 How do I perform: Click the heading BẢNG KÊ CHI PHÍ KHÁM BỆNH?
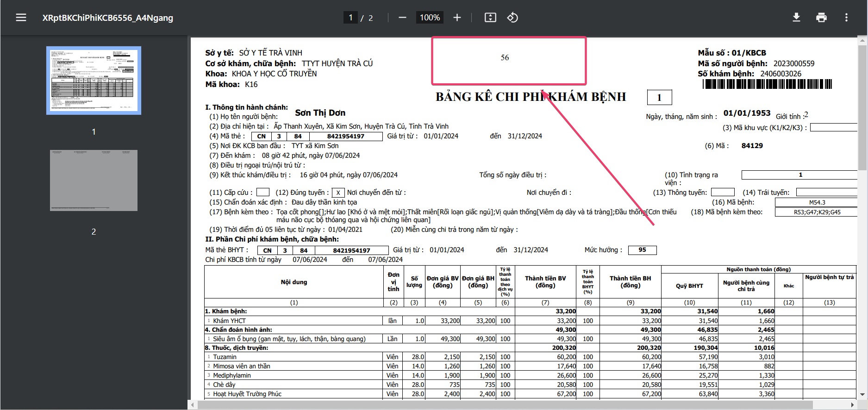pos(531,97)
